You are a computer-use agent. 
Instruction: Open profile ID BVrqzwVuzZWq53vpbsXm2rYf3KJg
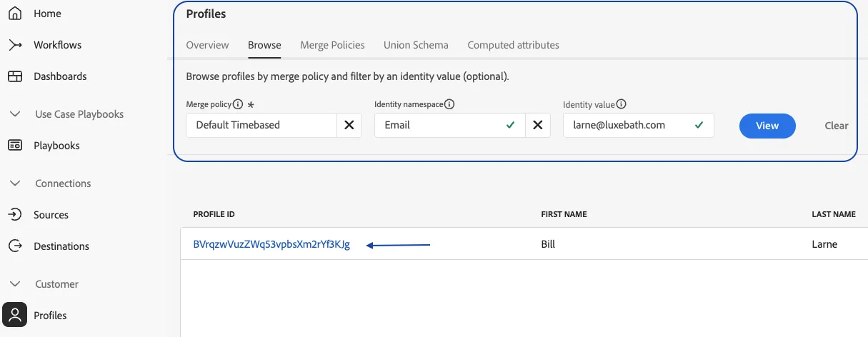[271, 244]
